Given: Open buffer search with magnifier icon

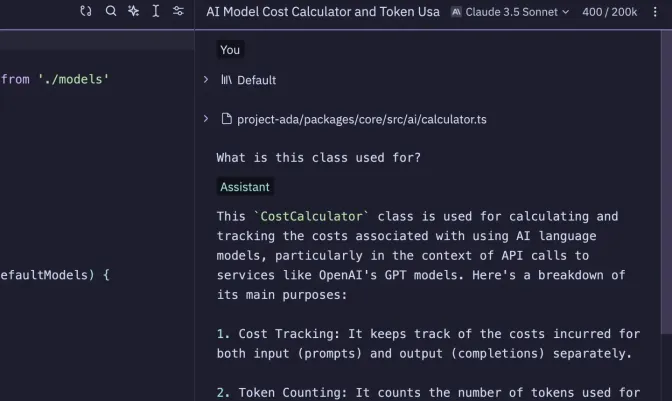Looking at the screenshot, I should [x=111, y=11].
